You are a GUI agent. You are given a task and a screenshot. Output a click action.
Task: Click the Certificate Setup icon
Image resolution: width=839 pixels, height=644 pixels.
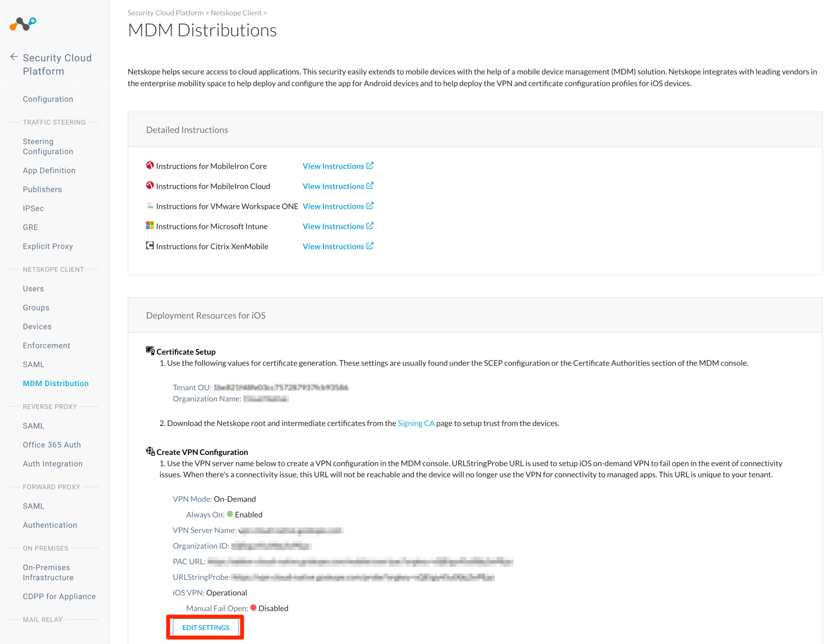click(x=150, y=350)
